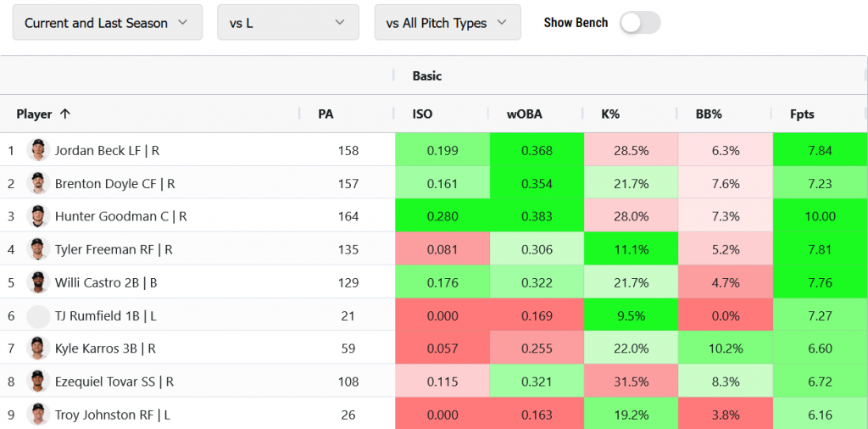868x429 pixels.
Task: Sort by the wOBA column header
Action: pyautogui.click(x=524, y=114)
